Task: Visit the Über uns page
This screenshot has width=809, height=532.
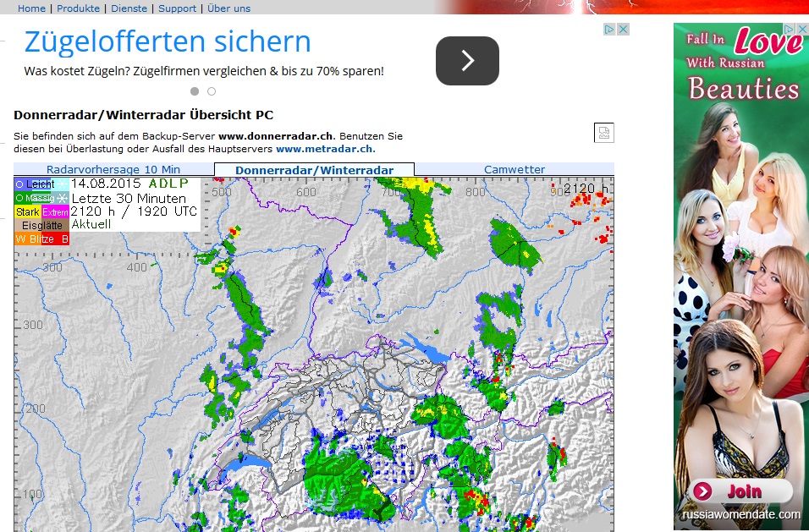Action: [228, 8]
